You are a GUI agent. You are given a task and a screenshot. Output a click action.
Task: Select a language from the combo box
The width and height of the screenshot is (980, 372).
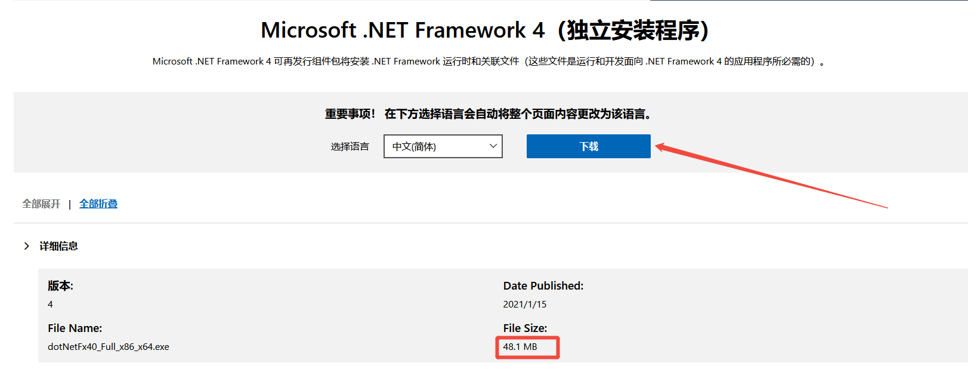click(x=443, y=146)
